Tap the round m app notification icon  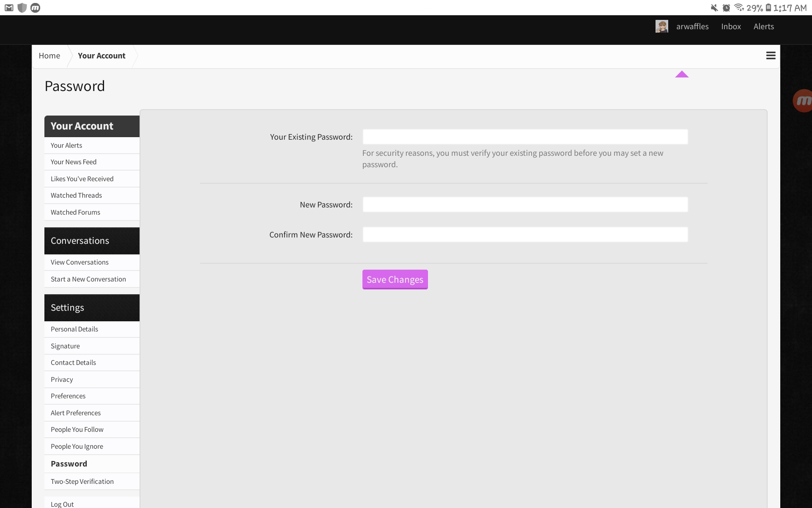(x=36, y=8)
